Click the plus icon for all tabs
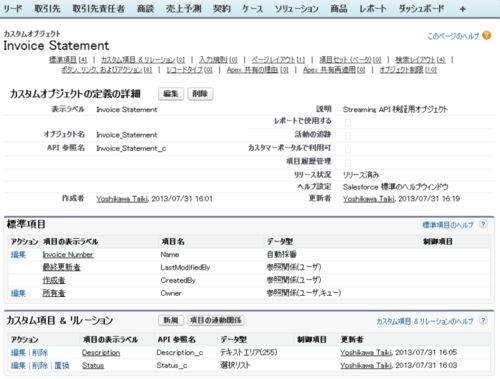Viewport: 500px width, 379px height. pos(462,9)
